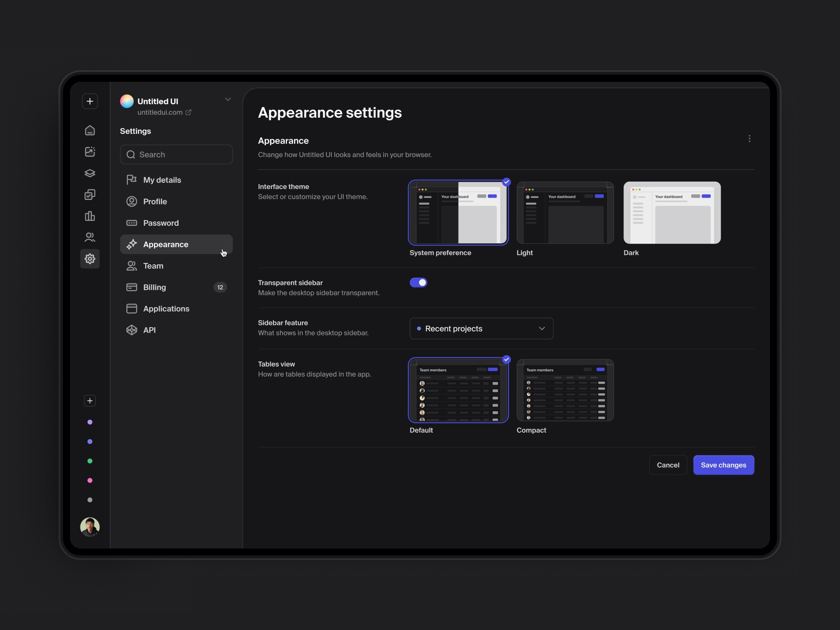The height and width of the screenshot is (630, 840).
Task: Choose the Compact tables view
Action: (x=565, y=390)
